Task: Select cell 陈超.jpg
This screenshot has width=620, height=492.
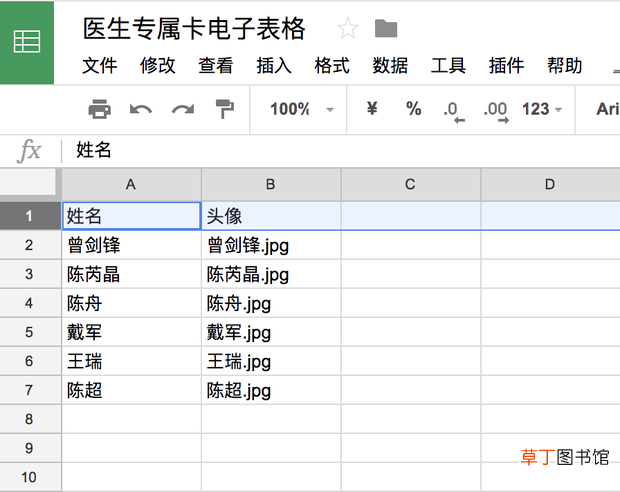Action: [271, 390]
